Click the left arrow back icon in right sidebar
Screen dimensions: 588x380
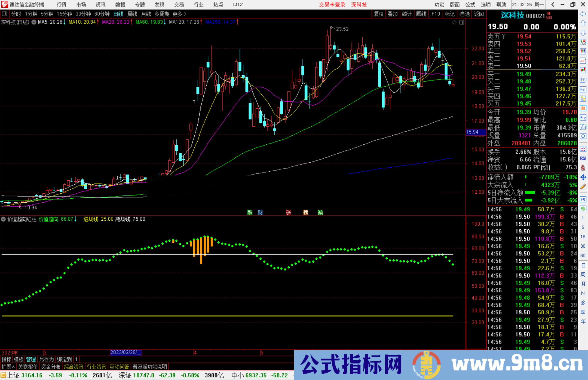tap(583, 14)
